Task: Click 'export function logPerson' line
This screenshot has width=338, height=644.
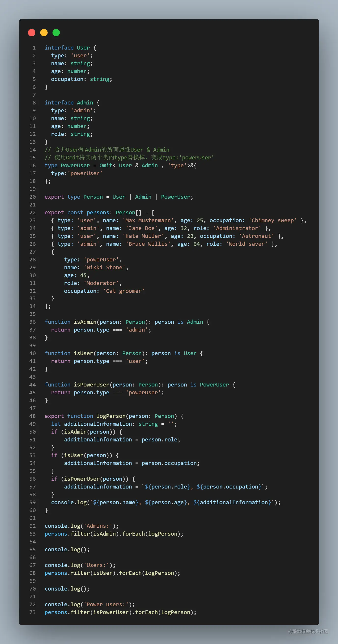Action: pos(114,416)
